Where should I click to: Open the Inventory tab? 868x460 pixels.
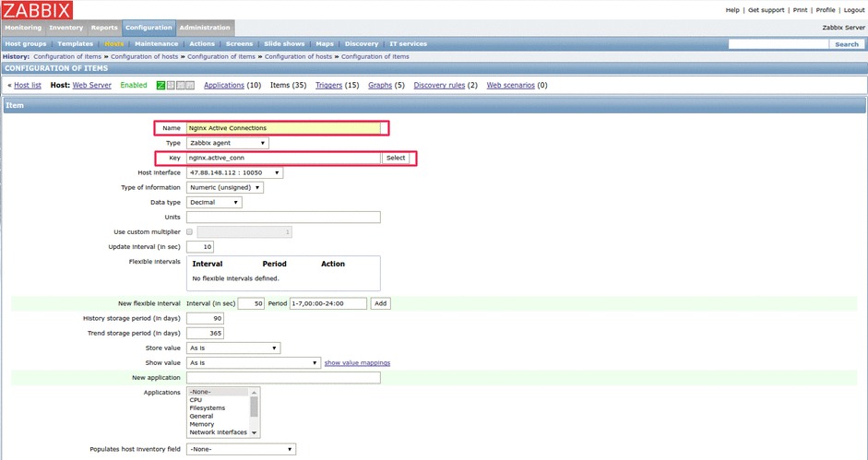click(x=65, y=28)
